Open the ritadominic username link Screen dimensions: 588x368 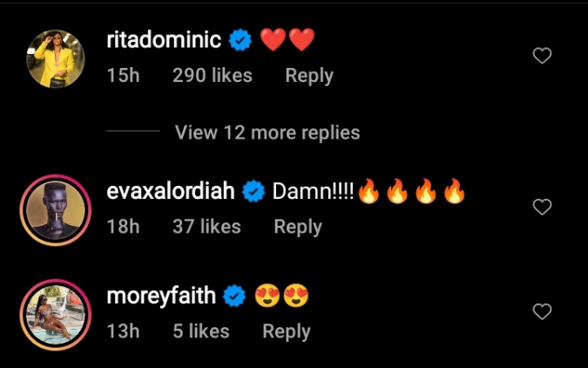(165, 40)
